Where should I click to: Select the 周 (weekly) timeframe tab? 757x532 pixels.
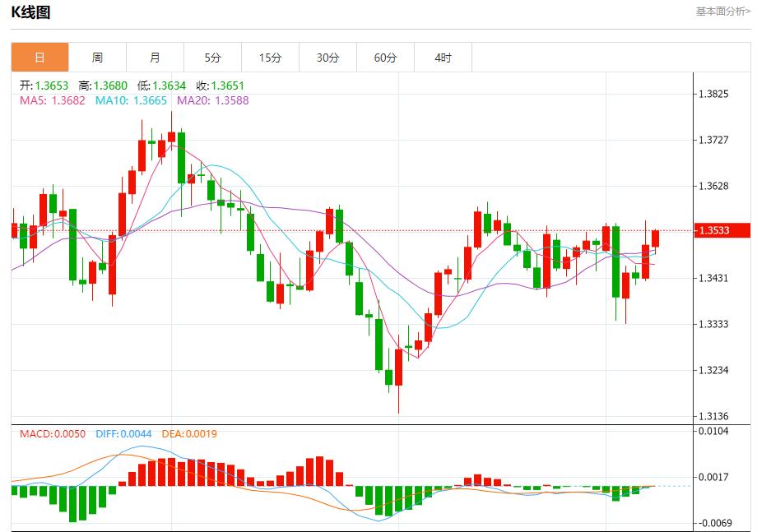[96, 58]
